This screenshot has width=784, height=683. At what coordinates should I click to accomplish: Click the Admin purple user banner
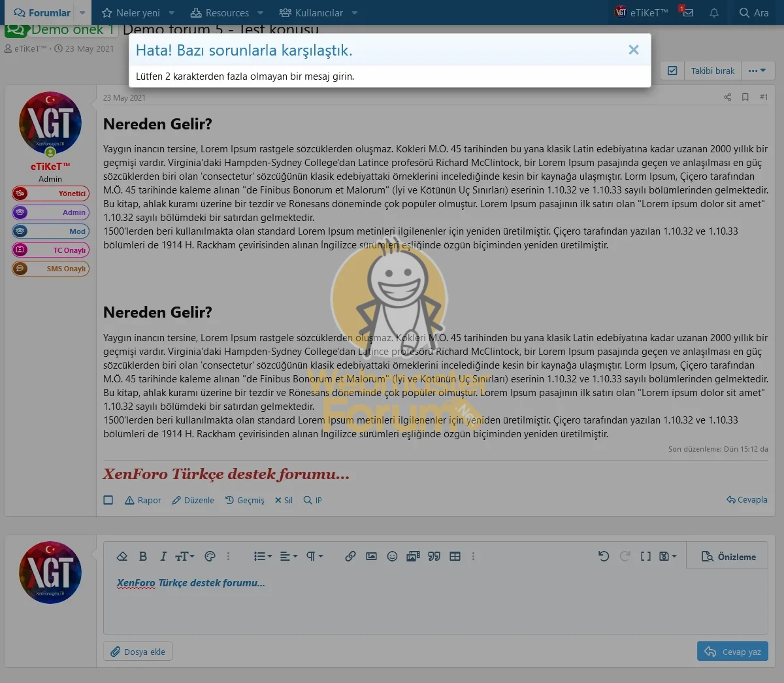[x=50, y=212]
